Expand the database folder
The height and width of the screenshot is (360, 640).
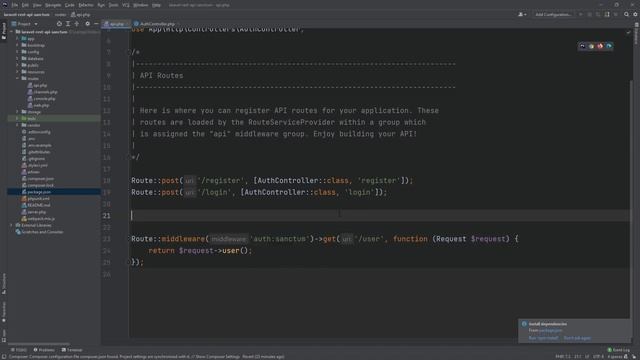coord(17,58)
